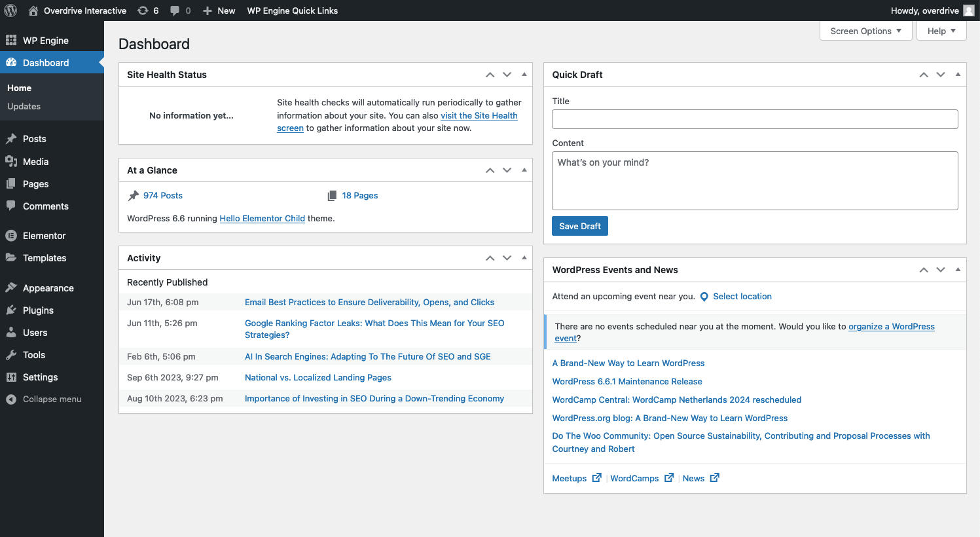Click the Media icon in sidebar

11,162
